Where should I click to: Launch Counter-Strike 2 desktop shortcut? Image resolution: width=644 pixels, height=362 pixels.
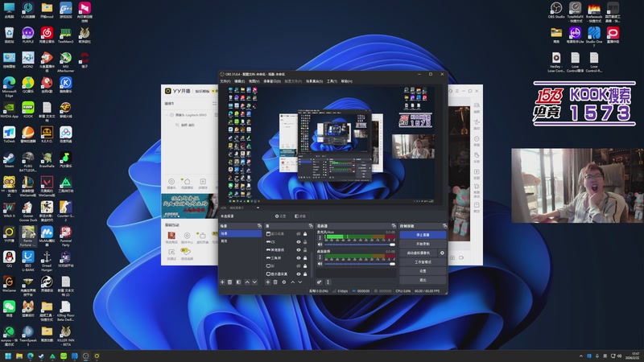click(66, 210)
